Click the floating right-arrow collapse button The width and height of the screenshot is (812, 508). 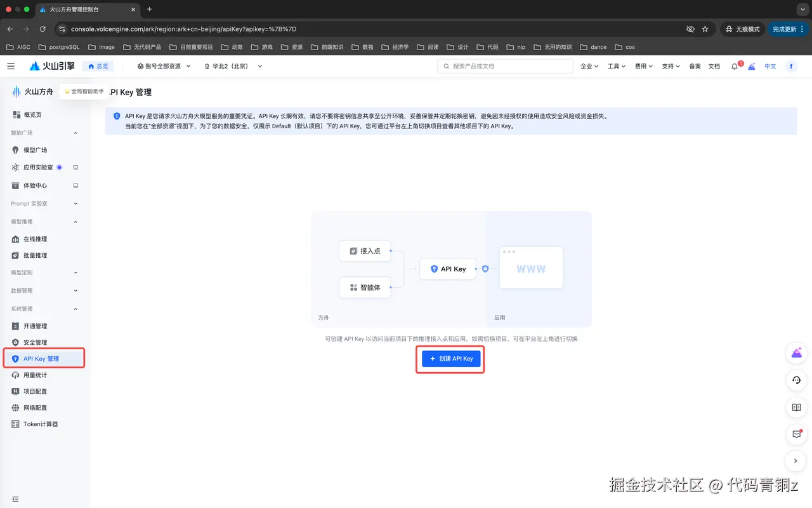pyautogui.click(x=797, y=461)
